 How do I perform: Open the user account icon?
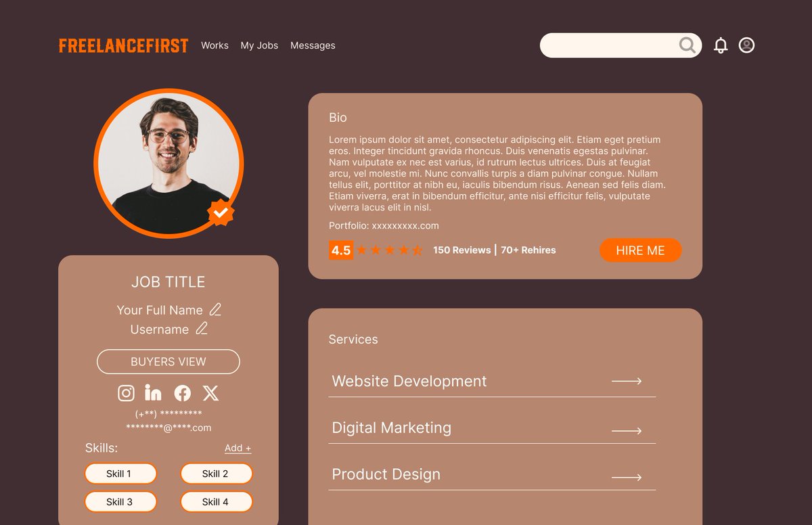(746, 45)
